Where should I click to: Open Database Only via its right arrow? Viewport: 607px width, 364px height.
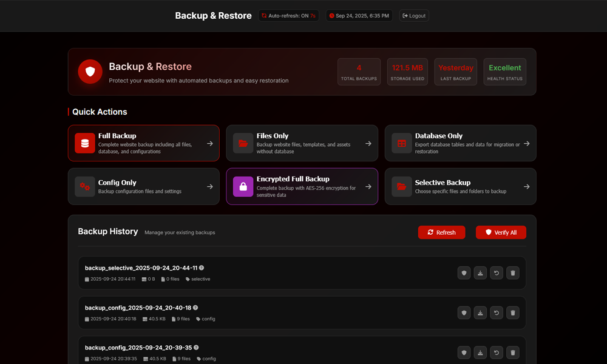[527, 143]
